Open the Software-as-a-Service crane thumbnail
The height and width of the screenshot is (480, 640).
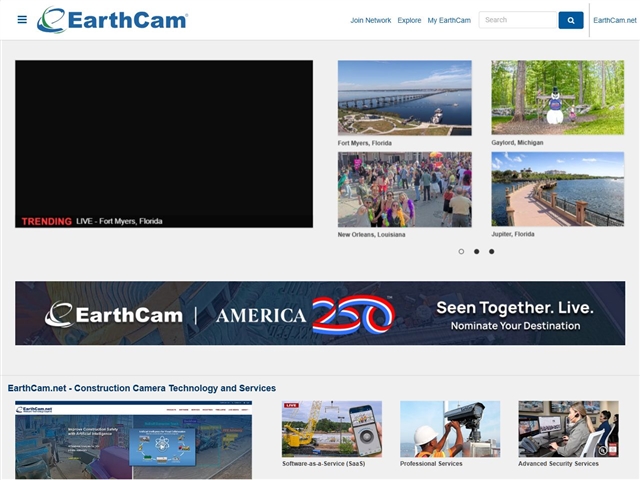point(332,429)
